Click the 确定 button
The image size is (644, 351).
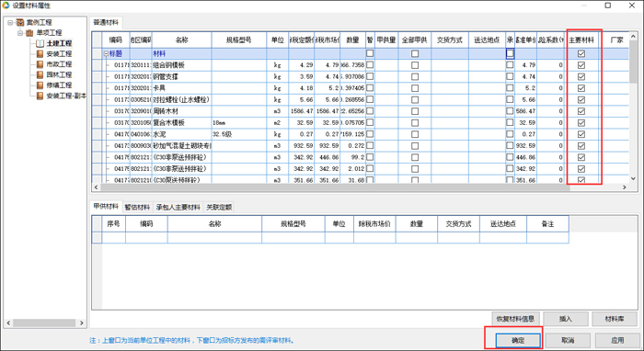coord(518,340)
